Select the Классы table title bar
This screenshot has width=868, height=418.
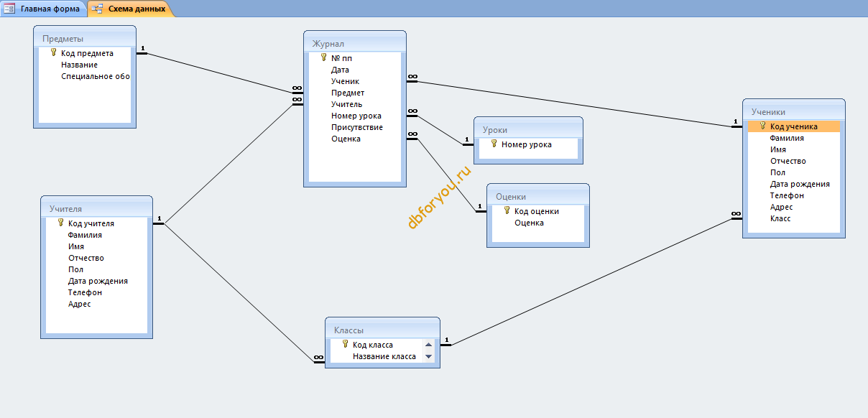[382, 330]
